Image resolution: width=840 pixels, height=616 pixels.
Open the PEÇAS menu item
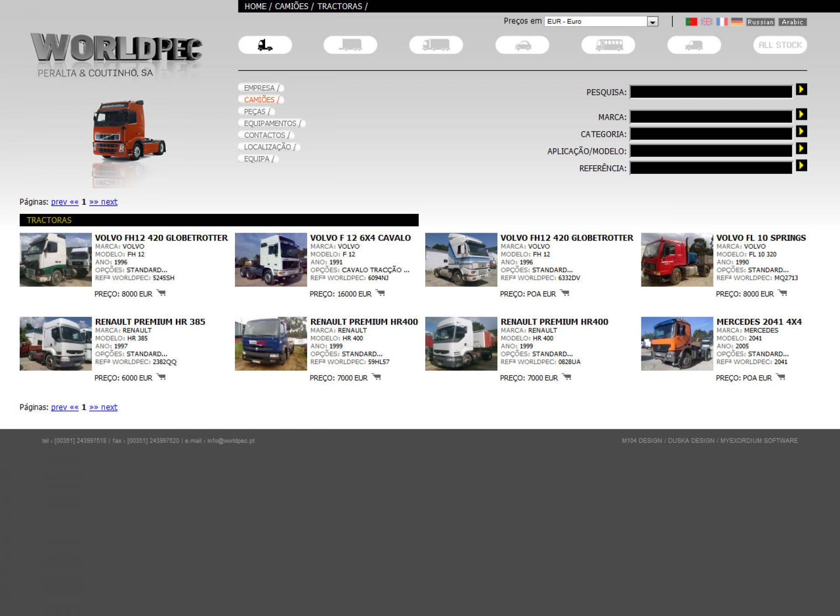255,112
